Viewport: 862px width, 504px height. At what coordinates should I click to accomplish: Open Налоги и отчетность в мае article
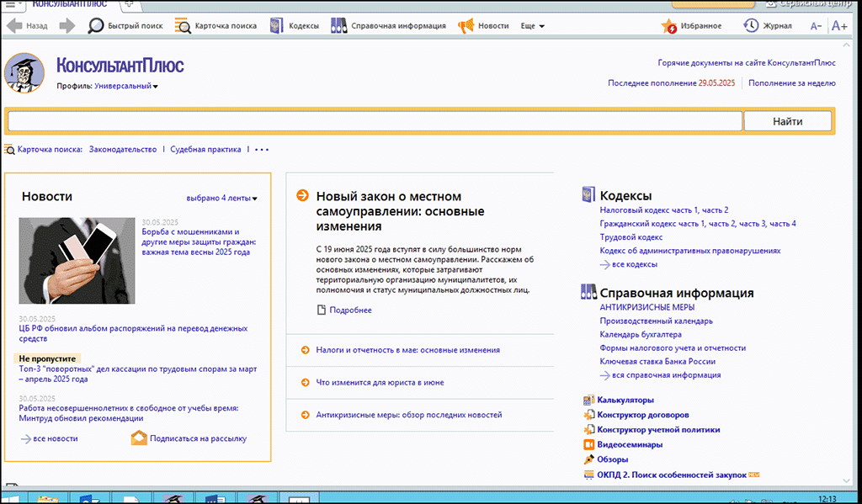point(408,350)
